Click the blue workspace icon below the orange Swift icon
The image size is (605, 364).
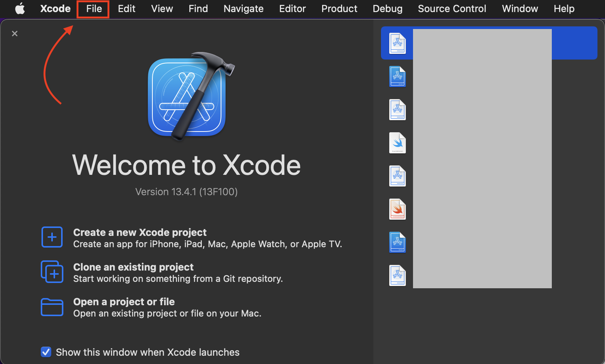(398, 242)
